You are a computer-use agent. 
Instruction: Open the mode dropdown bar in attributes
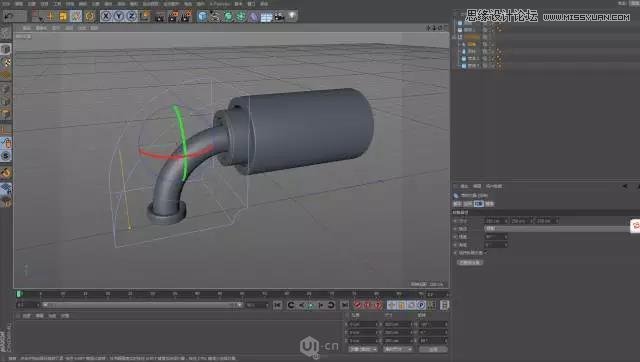coord(557,229)
